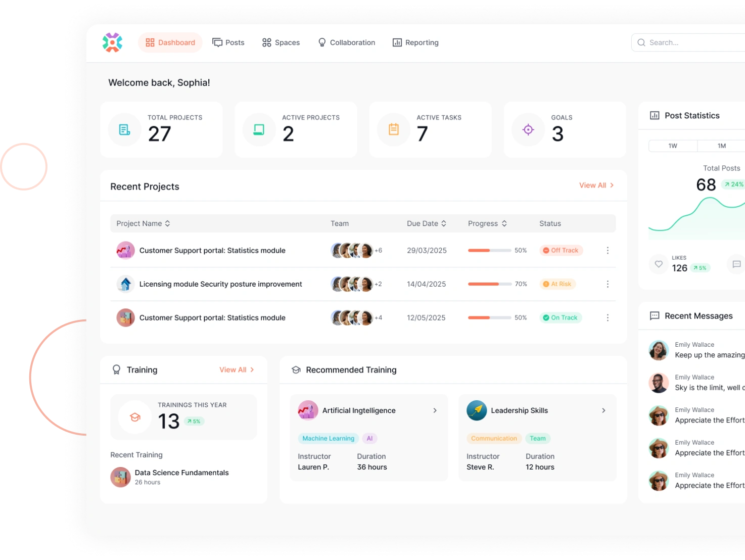Click the Active Projects laptop icon
This screenshot has width=745, height=560.
point(259,130)
